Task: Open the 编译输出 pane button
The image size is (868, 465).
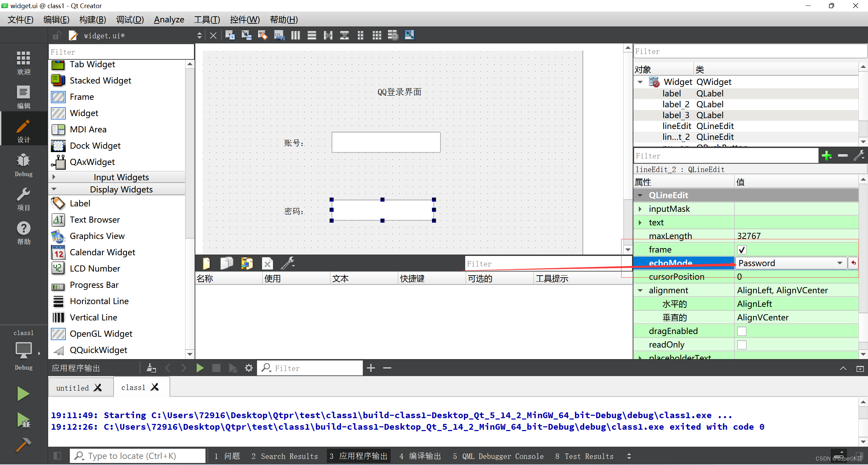Action: point(420,456)
